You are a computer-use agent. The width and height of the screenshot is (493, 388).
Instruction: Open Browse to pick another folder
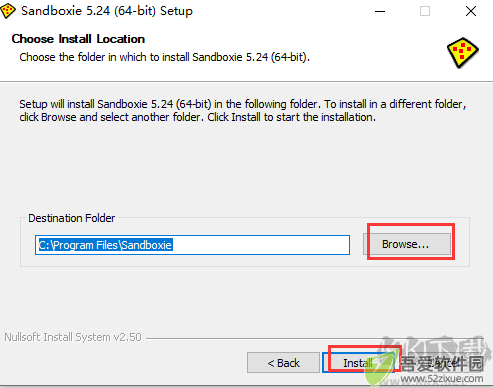click(x=406, y=244)
